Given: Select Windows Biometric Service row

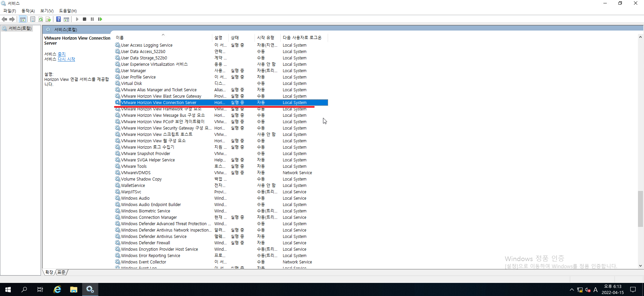Looking at the screenshot, I should pyautogui.click(x=221, y=211).
